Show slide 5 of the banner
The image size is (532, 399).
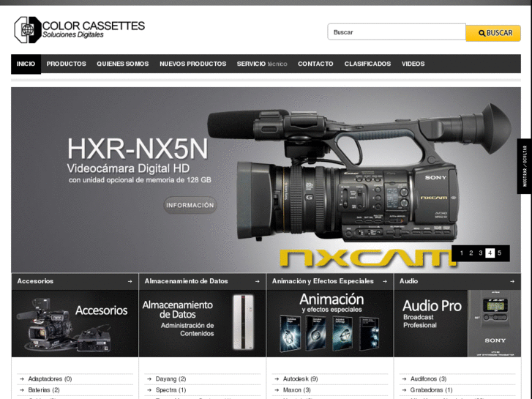pos(499,253)
